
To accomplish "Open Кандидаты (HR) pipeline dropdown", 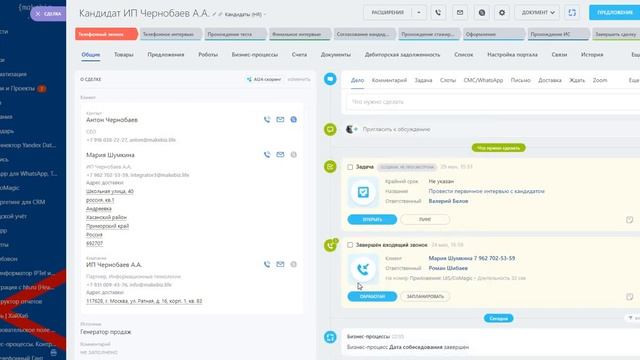I will pyautogui.click(x=245, y=14).
